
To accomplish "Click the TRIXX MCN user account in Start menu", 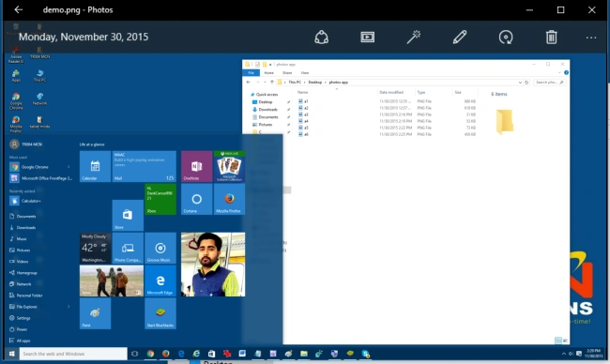I will [25, 144].
